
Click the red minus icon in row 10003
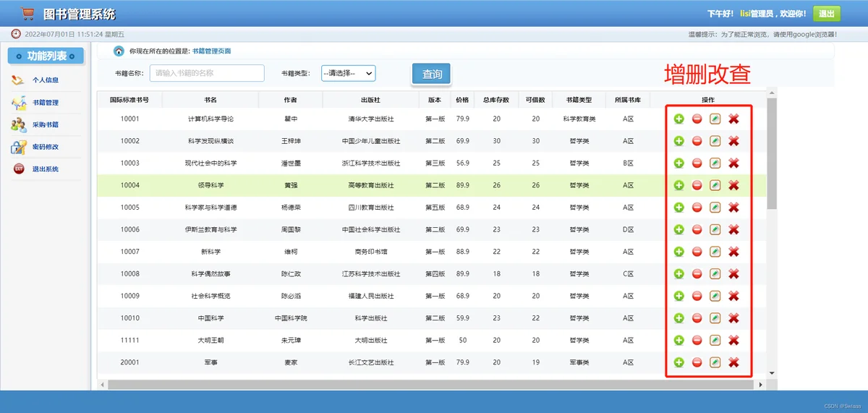coord(697,163)
